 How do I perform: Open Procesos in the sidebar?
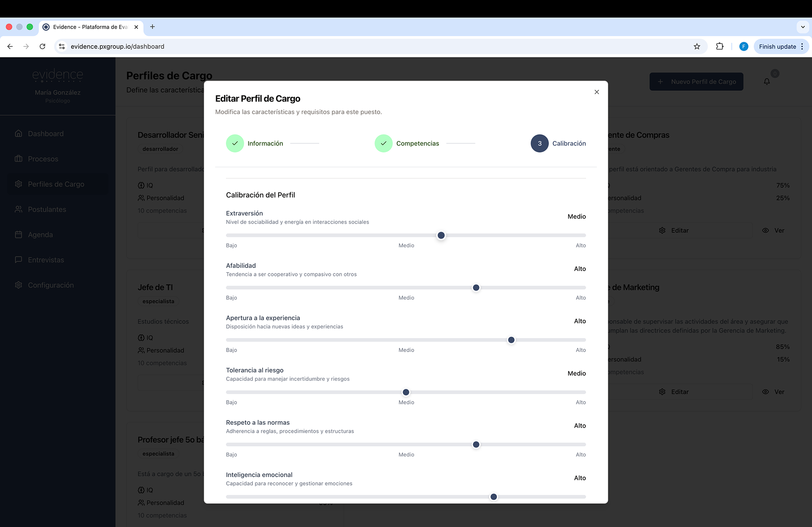(x=43, y=159)
